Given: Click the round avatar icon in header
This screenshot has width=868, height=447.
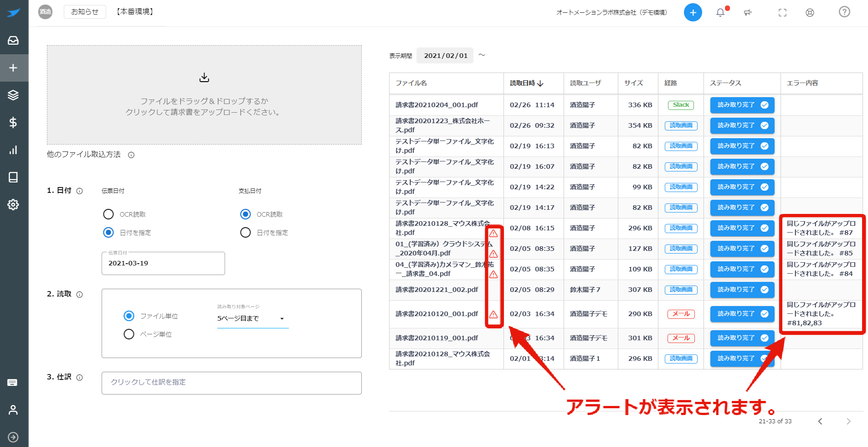Looking at the screenshot, I should [x=46, y=12].
